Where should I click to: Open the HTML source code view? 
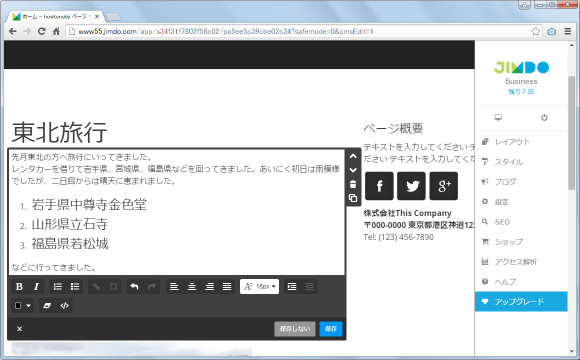[x=65, y=306]
